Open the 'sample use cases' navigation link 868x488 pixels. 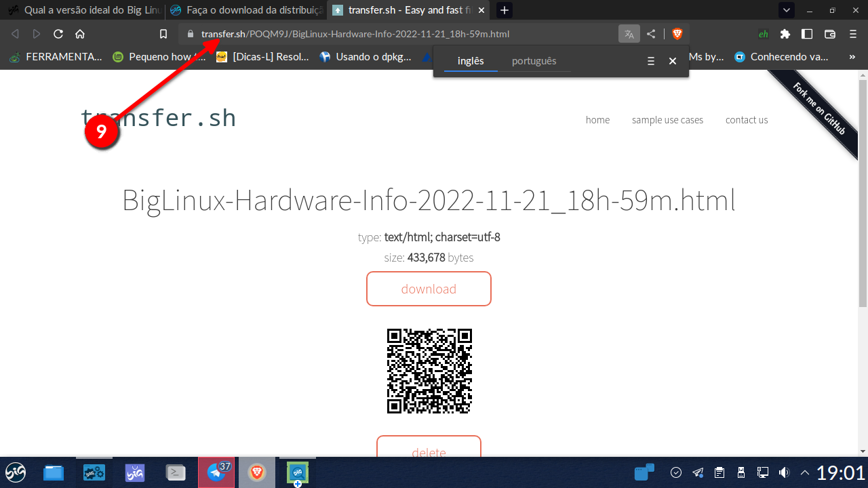click(667, 120)
